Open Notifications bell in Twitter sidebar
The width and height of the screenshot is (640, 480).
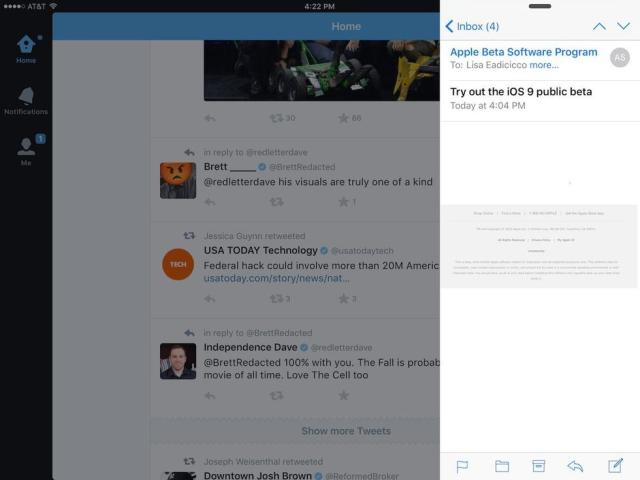[26, 100]
